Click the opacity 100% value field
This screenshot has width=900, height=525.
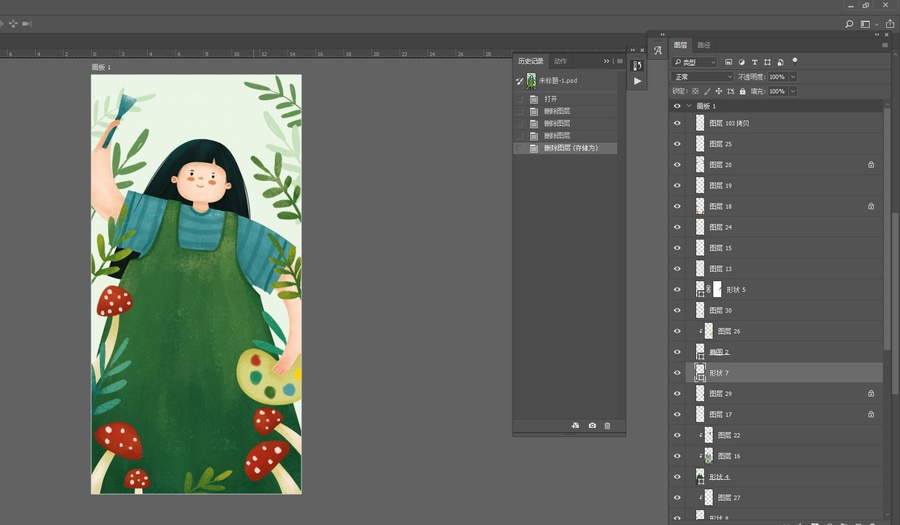(x=777, y=77)
